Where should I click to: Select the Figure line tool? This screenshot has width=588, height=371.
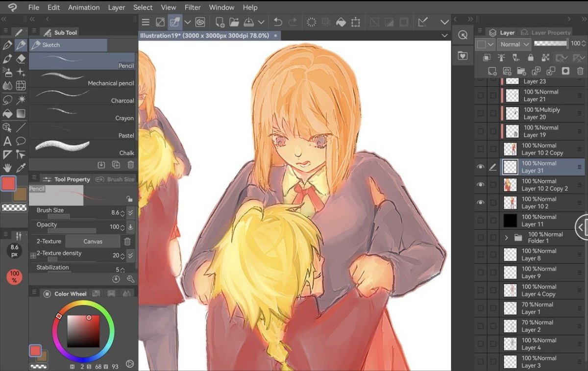[x=21, y=127]
